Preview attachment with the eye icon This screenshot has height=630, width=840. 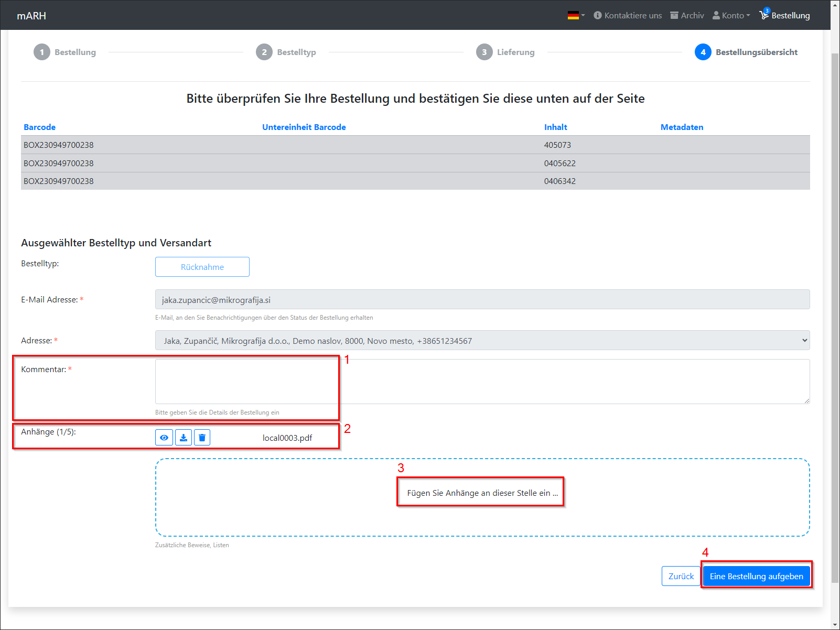point(164,438)
